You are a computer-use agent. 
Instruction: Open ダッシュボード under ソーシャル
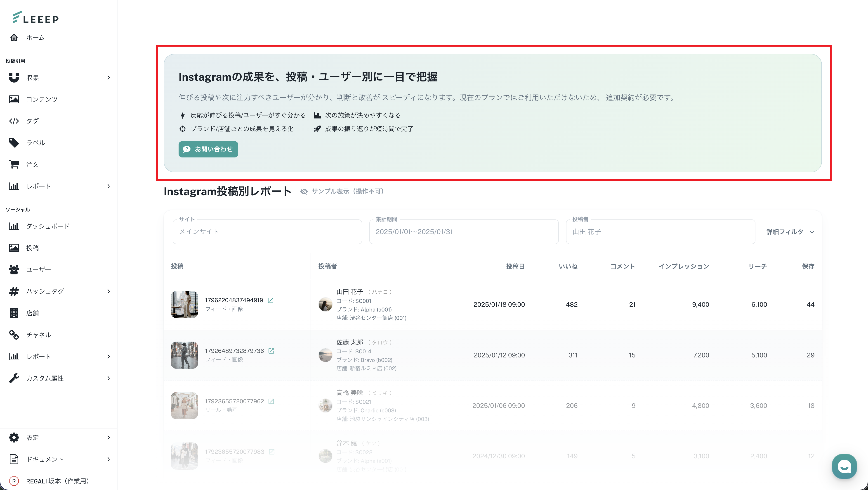(x=48, y=226)
